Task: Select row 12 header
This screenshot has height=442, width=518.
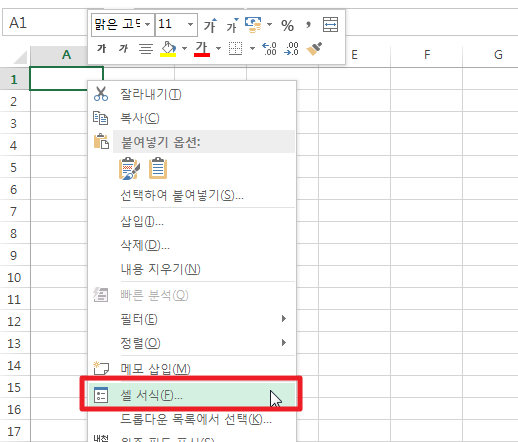Action: pyautogui.click(x=14, y=321)
